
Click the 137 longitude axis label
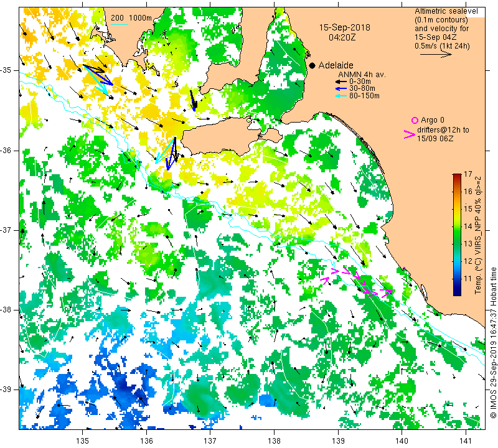[x=210, y=441]
